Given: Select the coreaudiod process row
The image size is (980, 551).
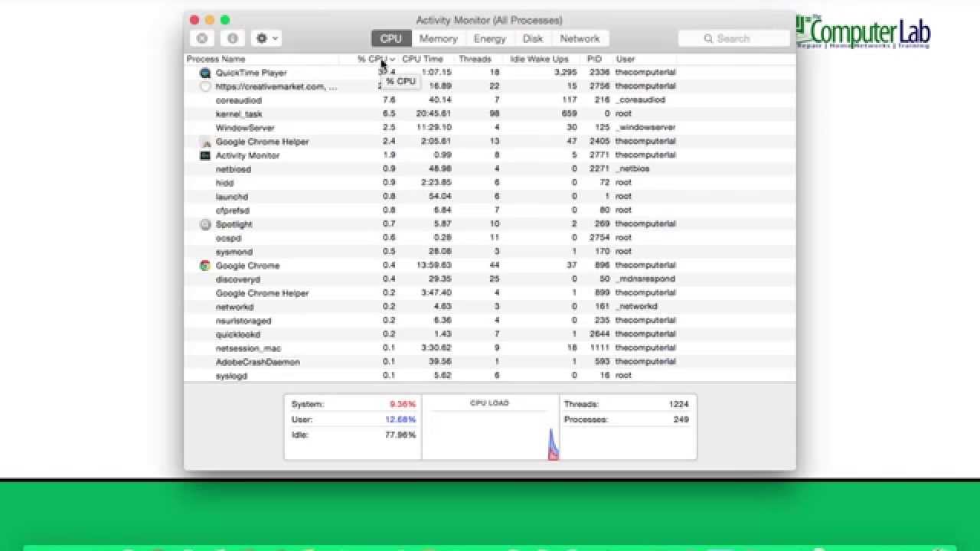Looking at the screenshot, I should (490, 100).
